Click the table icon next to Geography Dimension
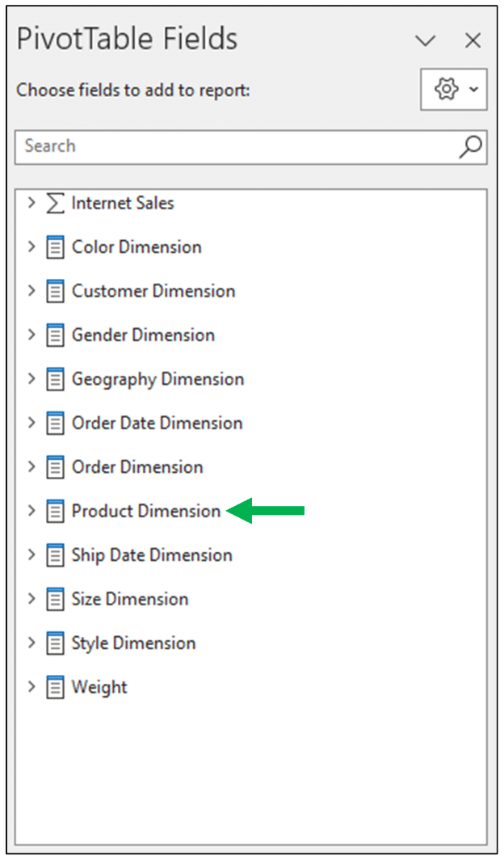504x860 pixels. (x=53, y=379)
